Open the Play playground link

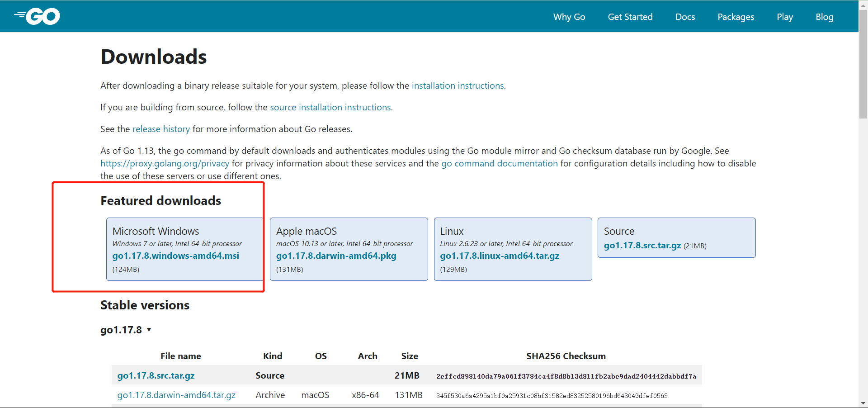785,17
